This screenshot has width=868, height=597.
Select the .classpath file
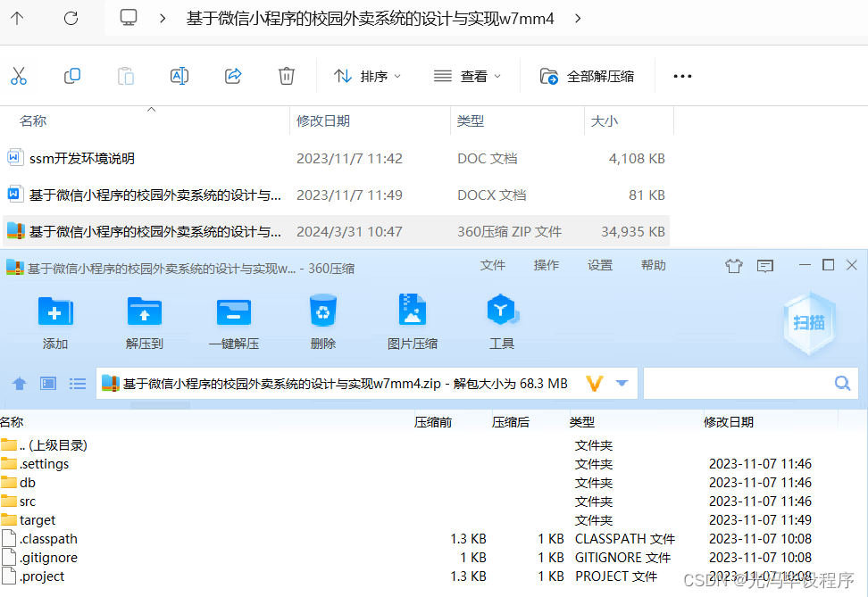pyautogui.click(x=39, y=539)
